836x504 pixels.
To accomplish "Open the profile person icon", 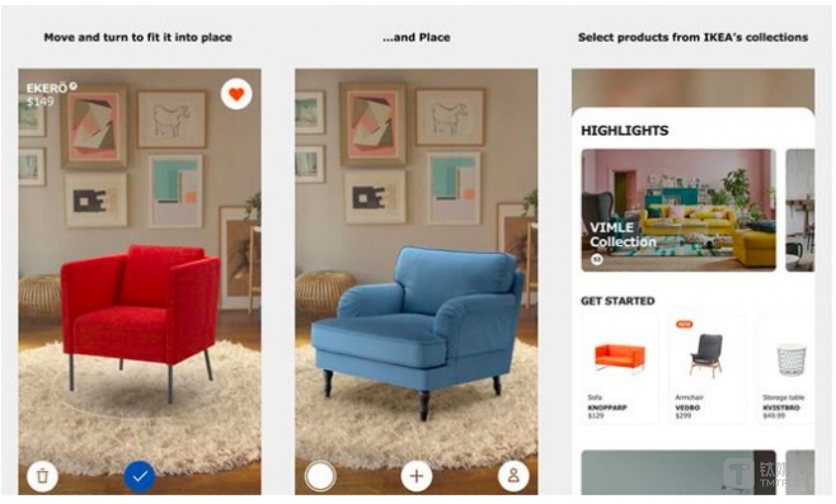I will click(x=514, y=476).
